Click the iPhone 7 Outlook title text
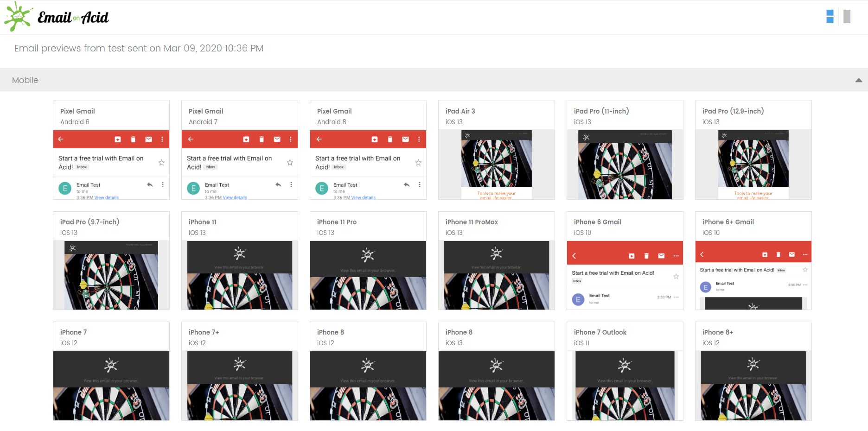 tap(600, 332)
